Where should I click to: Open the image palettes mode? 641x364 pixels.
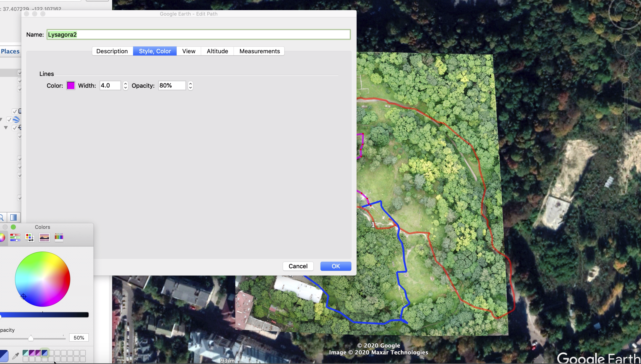[44, 237]
